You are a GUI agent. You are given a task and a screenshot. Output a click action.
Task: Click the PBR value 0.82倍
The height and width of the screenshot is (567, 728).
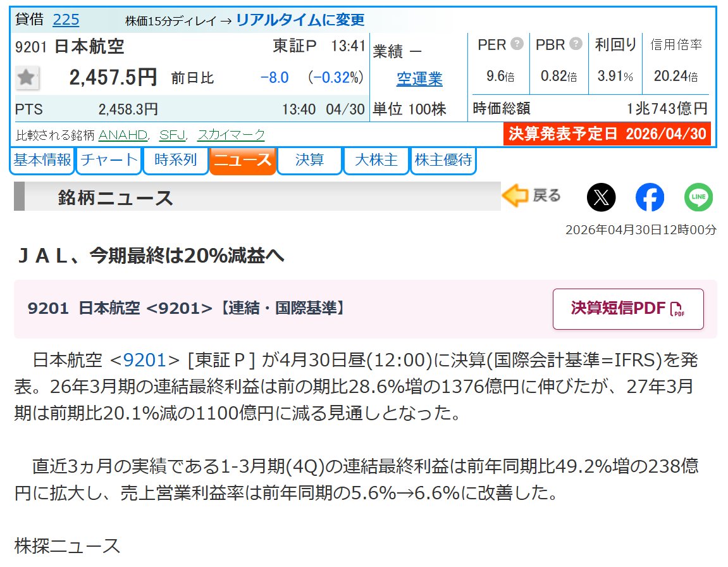point(558,76)
